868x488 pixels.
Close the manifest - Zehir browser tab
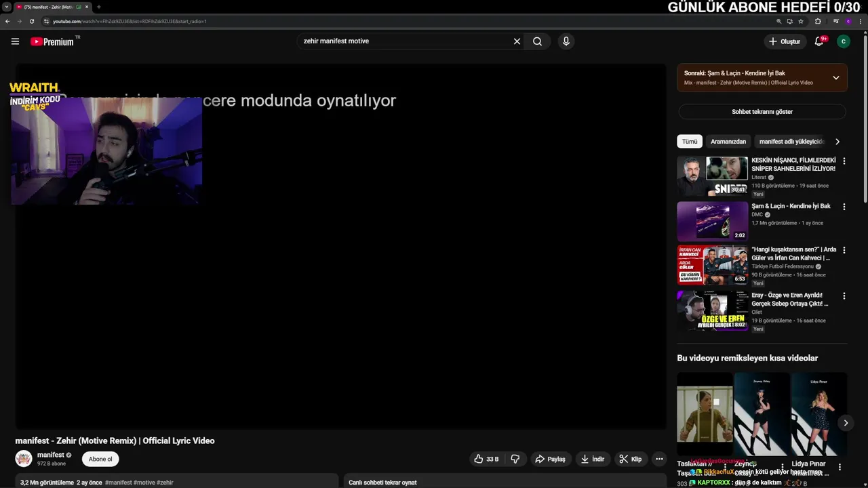87,7
